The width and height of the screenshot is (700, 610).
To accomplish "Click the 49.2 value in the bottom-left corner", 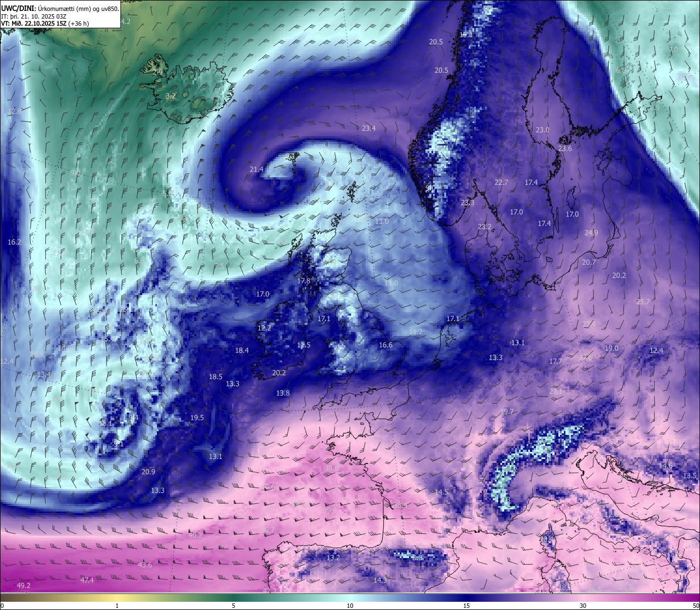I will (24, 586).
